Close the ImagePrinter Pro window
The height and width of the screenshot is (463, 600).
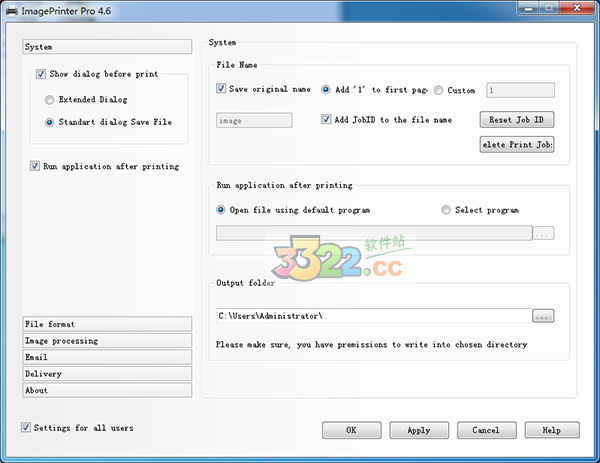tap(577, 8)
